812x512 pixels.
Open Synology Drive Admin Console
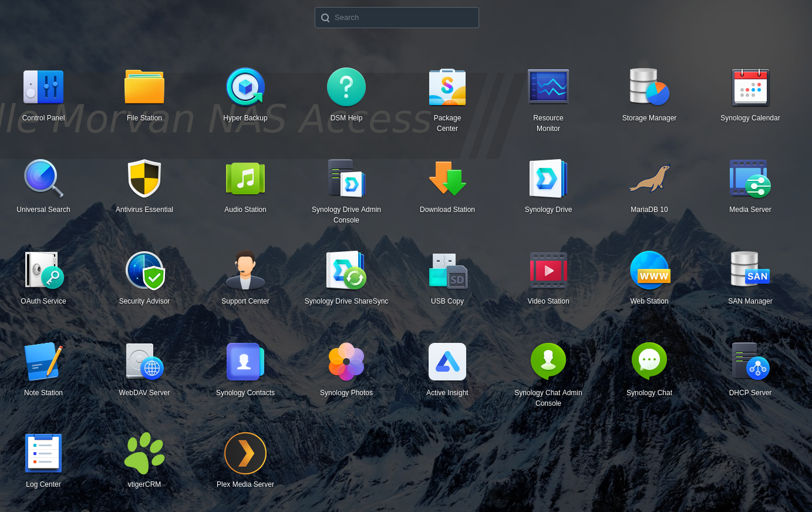[346, 178]
